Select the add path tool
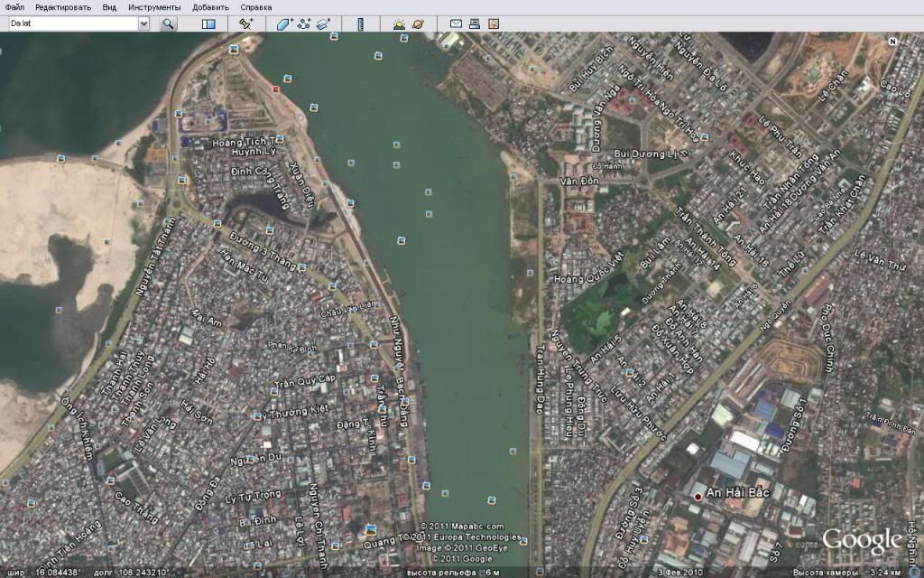Viewport: 924px width, 578px height. (304, 23)
